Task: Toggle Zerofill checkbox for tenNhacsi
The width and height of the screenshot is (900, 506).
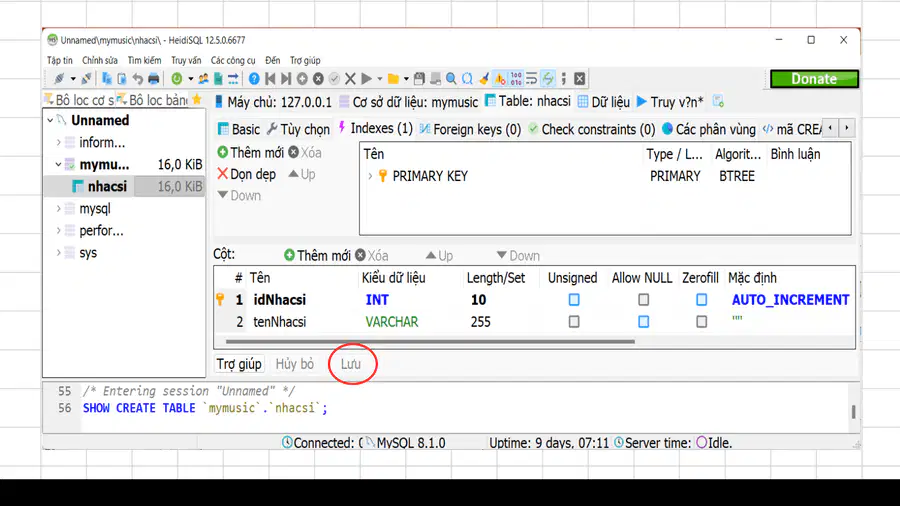Action: click(x=701, y=322)
